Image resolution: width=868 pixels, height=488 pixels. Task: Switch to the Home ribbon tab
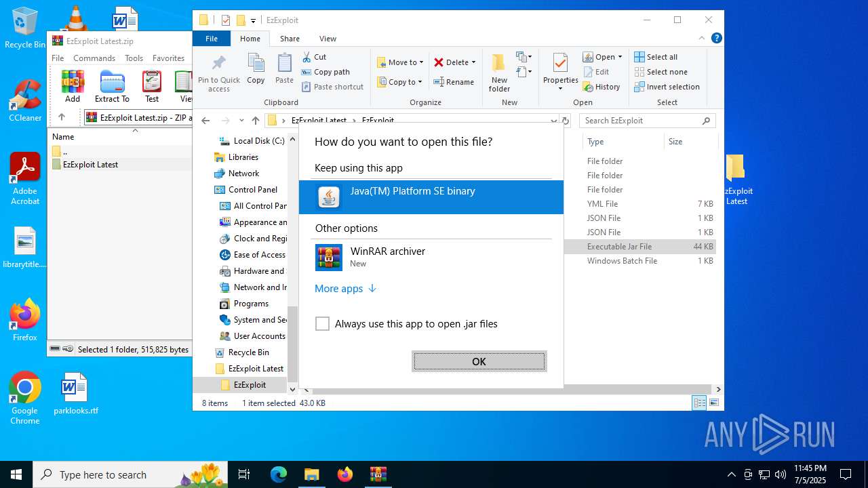tap(250, 39)
